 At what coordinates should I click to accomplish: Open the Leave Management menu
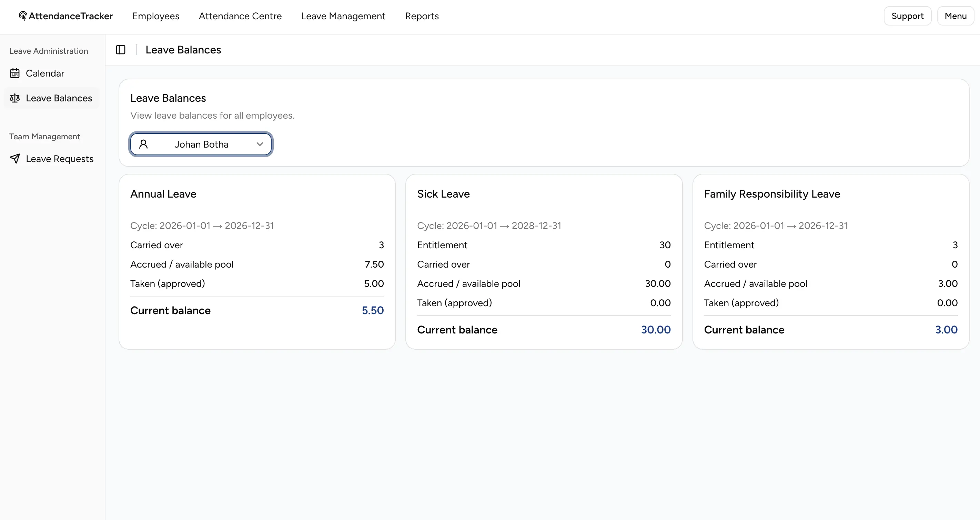(x=343, y=16)
